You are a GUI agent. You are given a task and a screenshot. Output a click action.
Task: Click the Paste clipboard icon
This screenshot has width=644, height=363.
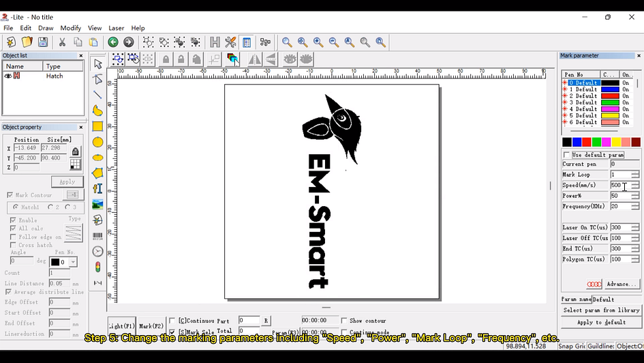(x=93, y=42)
